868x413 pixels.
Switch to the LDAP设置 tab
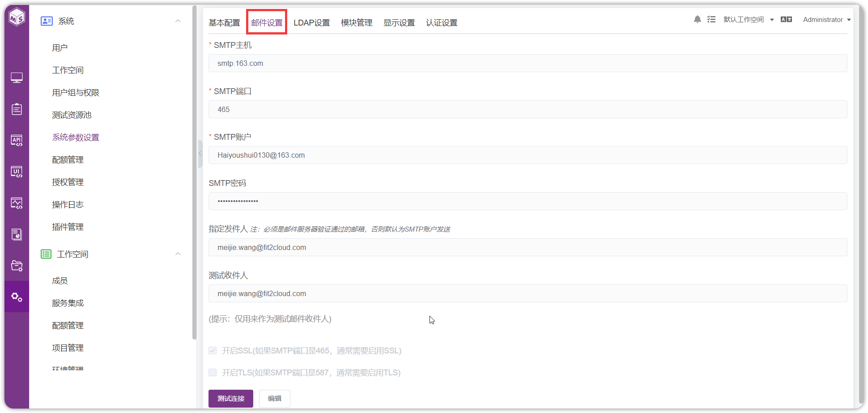click(312, 22)
